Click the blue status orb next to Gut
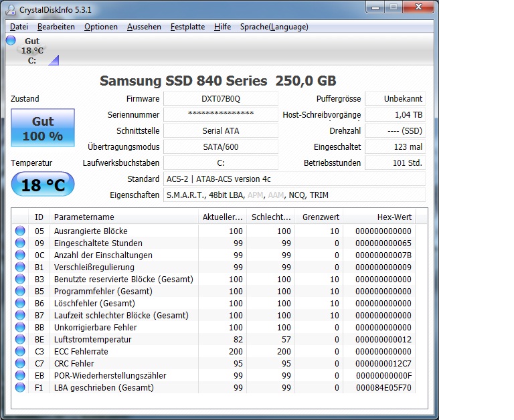The height and width of the screenshot is (420, 514). point(11,40)
